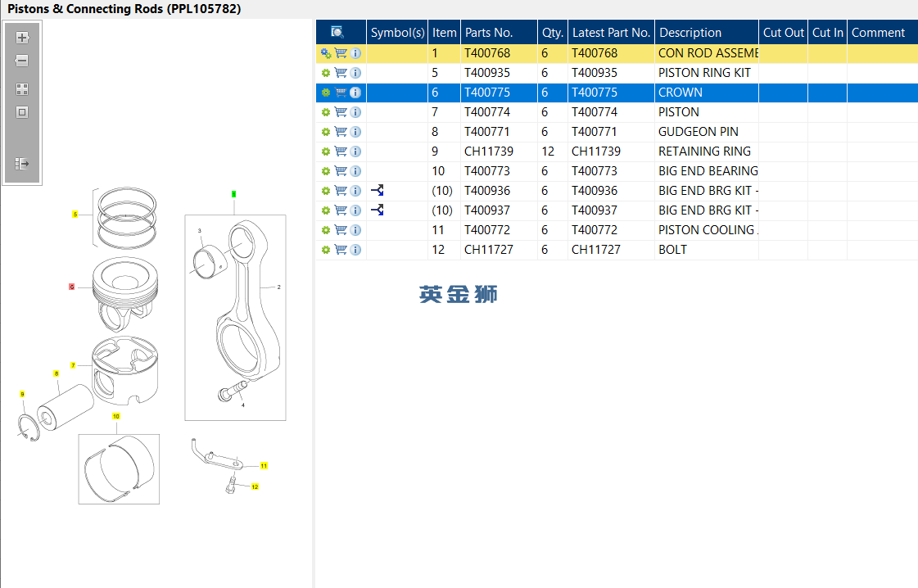Click callout label 12 by the bolt
The height and width of the screenshot is (588, 918).
[x=255, y=486]
